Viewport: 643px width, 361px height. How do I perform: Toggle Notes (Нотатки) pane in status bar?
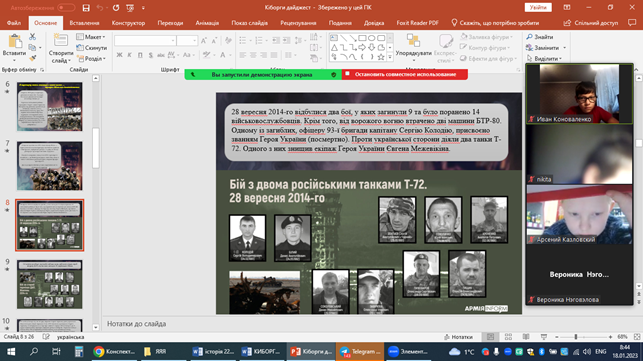click(x=458, y=337)
